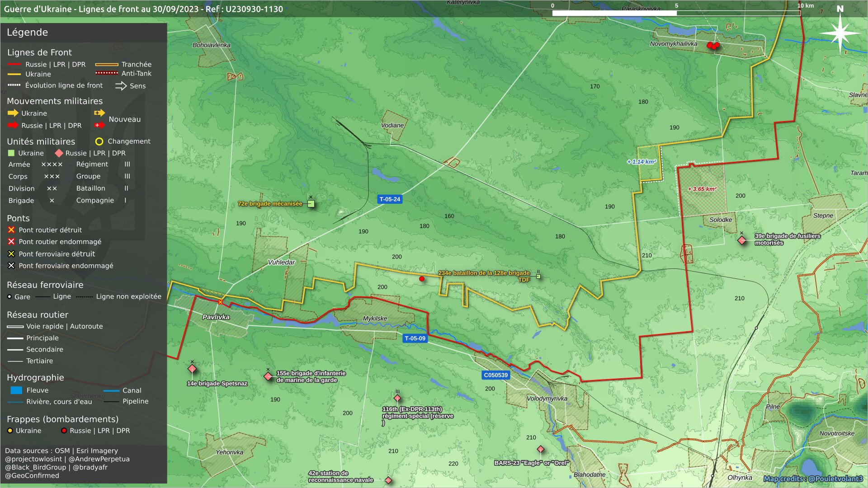Click the Pilne label

click(x=773, y=407)
